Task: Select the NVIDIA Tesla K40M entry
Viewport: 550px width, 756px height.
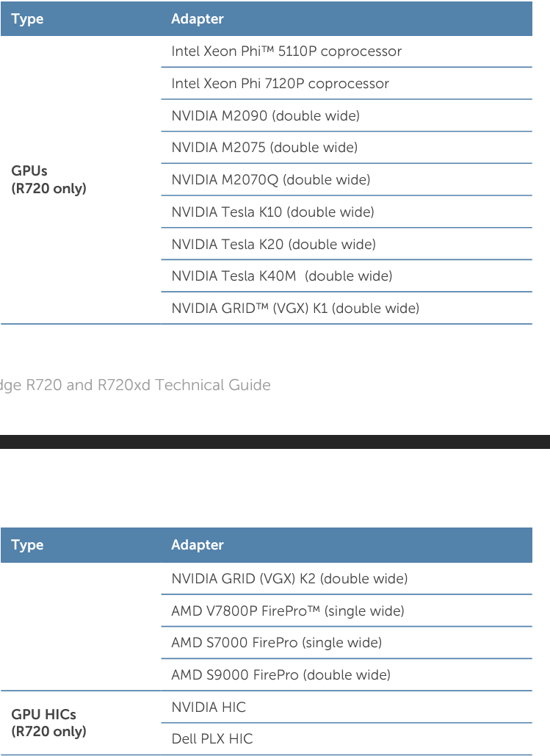Action: click(281, 276)
